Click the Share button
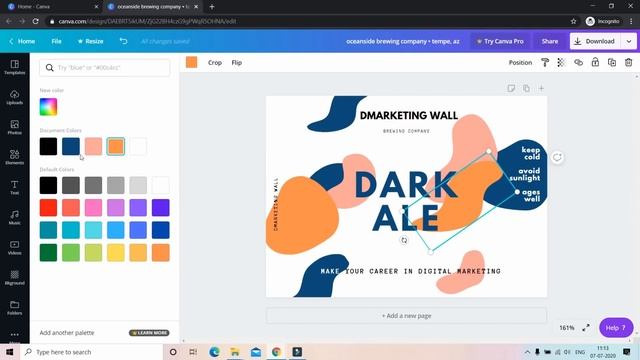 click(x=550, y=41)
